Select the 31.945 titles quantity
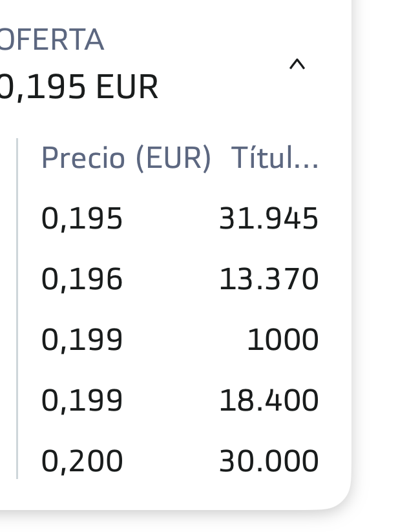The height and width of the screenshot is (532, 398). pos(269,218)
